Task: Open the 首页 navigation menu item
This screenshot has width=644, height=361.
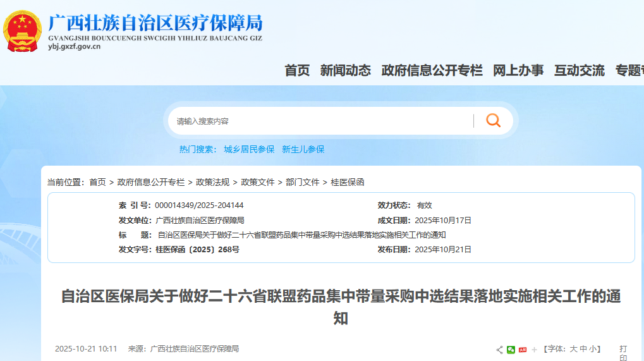Action: (297, 70)
